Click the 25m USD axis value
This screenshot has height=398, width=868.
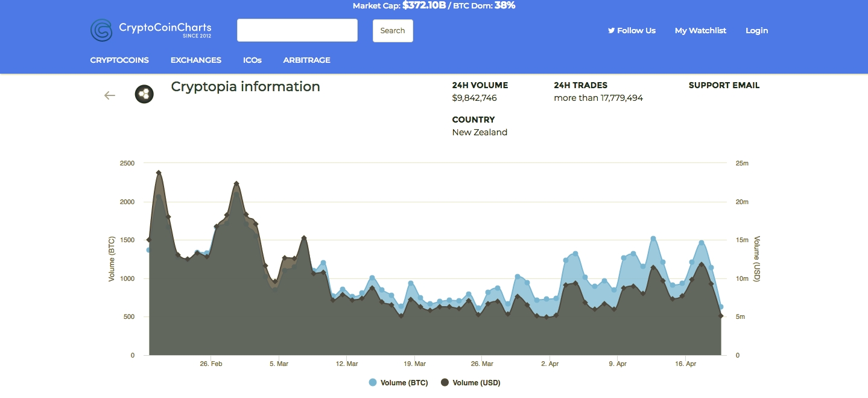click(741, 163)
